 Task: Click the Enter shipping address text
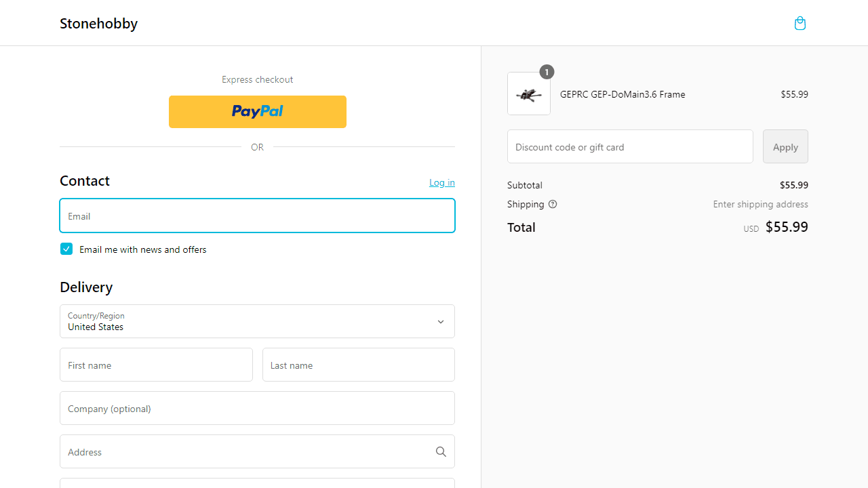[x=760, y=204]
